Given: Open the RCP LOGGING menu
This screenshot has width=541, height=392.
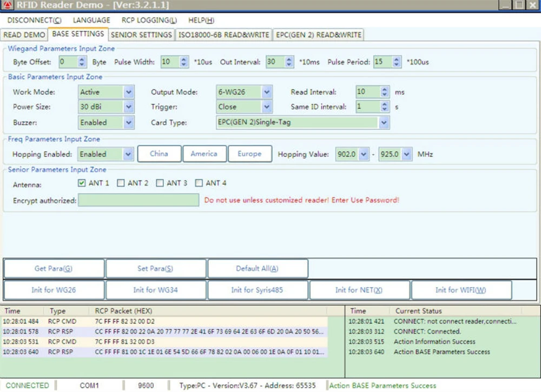Looking at the screenshot, I should (x=149, y=21).
